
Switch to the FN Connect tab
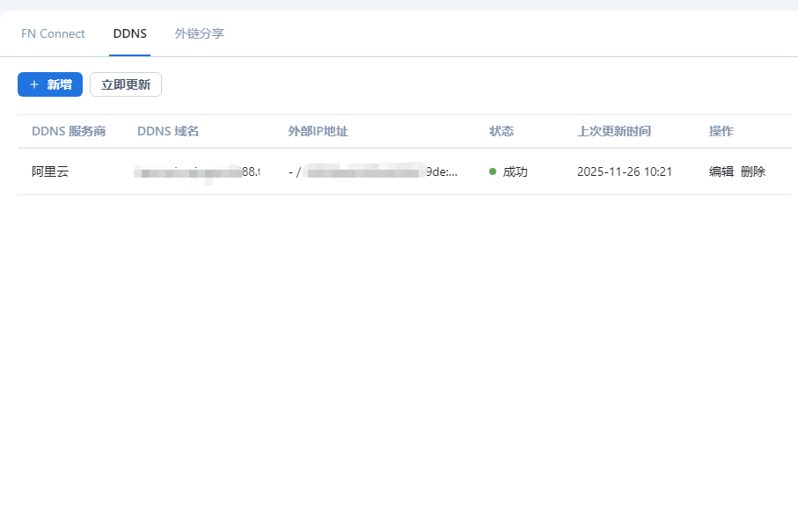53,33
